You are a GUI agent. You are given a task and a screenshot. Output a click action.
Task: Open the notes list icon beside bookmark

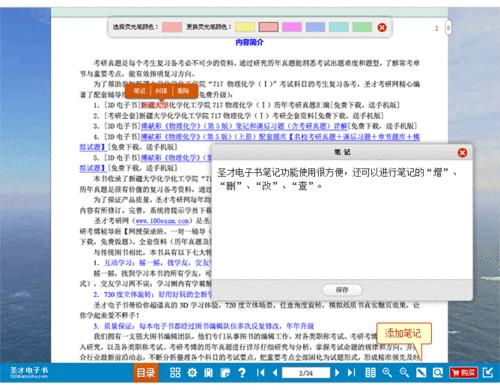click(x=225, y=373)
